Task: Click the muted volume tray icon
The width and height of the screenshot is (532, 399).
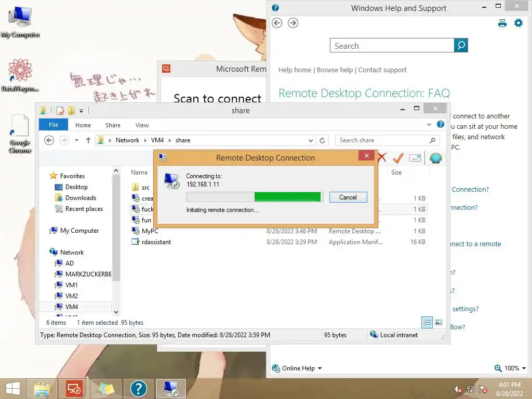Action: coord(458,389)
